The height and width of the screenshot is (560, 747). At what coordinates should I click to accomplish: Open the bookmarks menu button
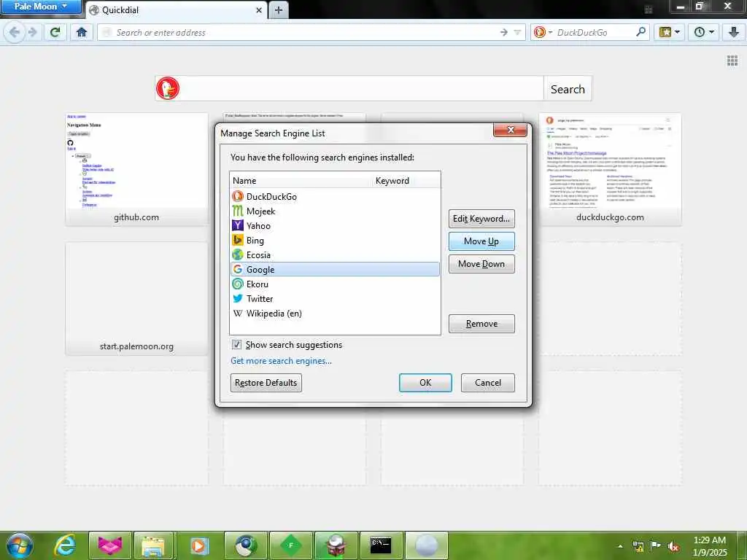[669, 32]
